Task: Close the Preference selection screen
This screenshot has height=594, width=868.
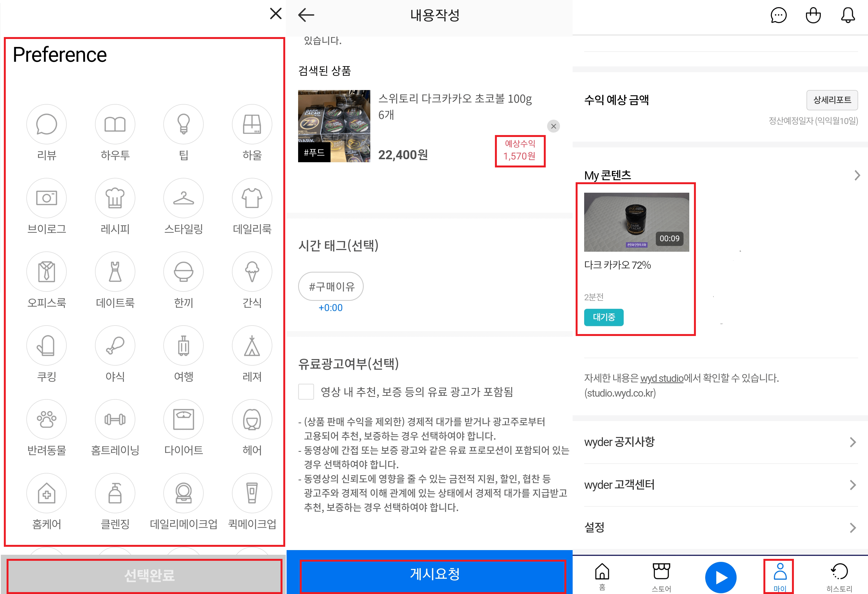Action: coord(276,14)
